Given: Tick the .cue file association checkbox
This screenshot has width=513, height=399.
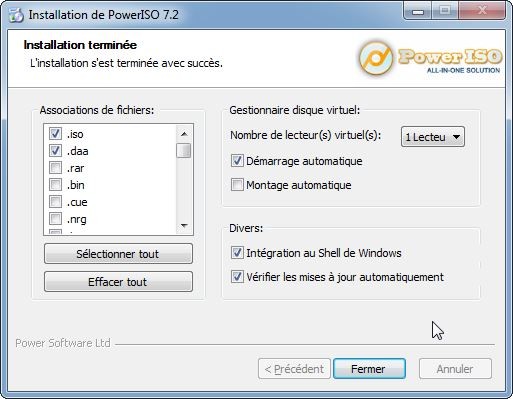Looking at the screenshot, I should click(55, 202).
